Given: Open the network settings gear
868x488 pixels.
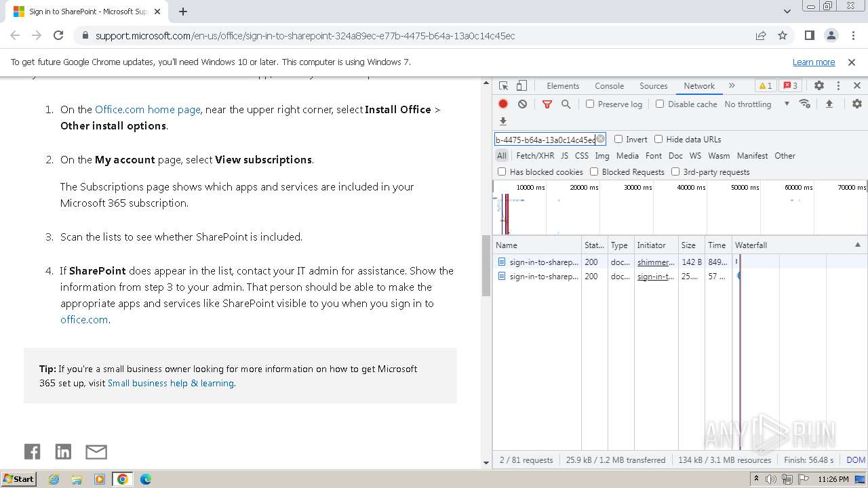Looking at the screenshot, I should pos(857,104).
